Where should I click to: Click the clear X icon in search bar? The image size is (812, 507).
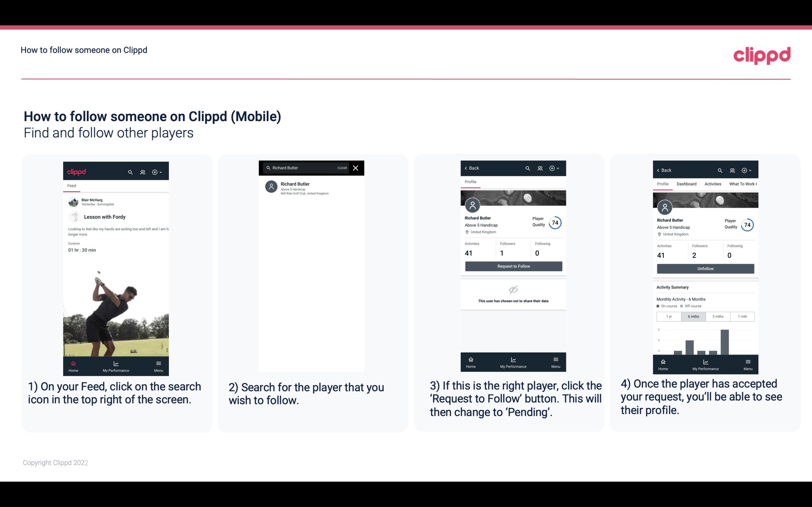(x=356, y=168)
